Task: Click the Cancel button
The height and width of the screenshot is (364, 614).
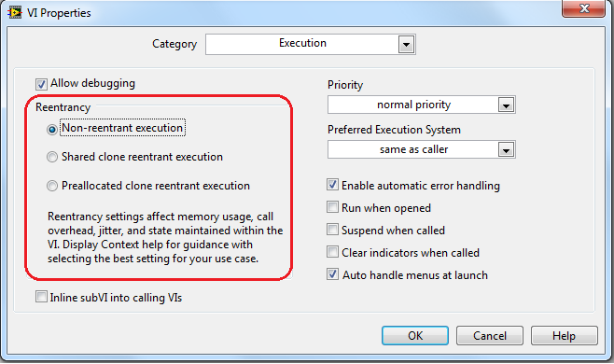Action: pos(490,336)
